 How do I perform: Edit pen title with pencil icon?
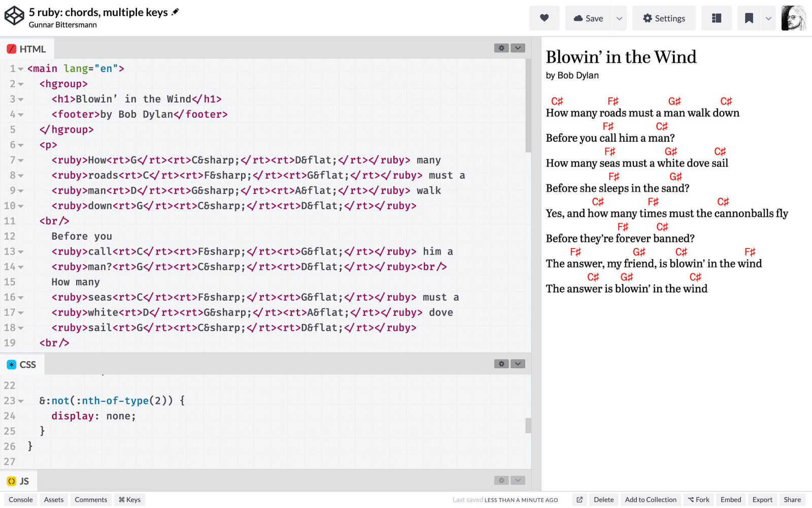pyautogui.click(x=176, y=12)
